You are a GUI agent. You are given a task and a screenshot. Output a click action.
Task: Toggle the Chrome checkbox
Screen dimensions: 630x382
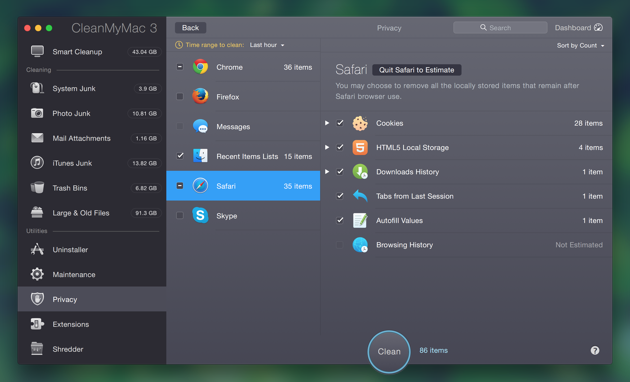180,67
